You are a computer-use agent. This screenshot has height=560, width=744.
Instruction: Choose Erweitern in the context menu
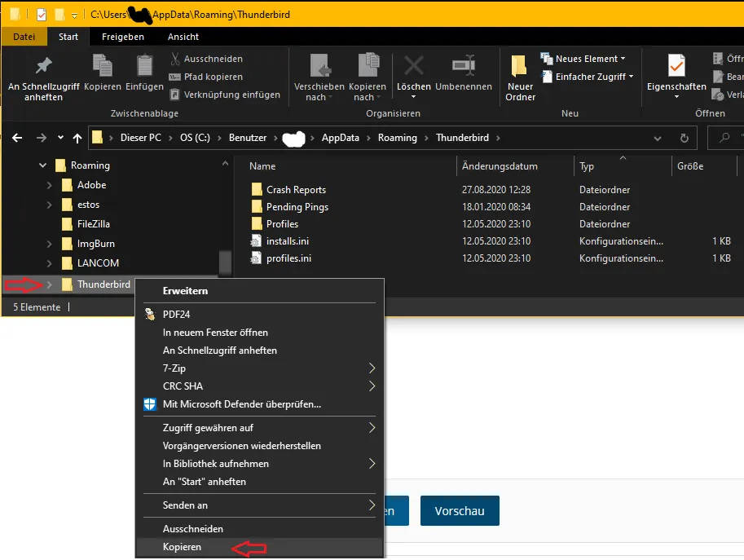coord(260,291)
